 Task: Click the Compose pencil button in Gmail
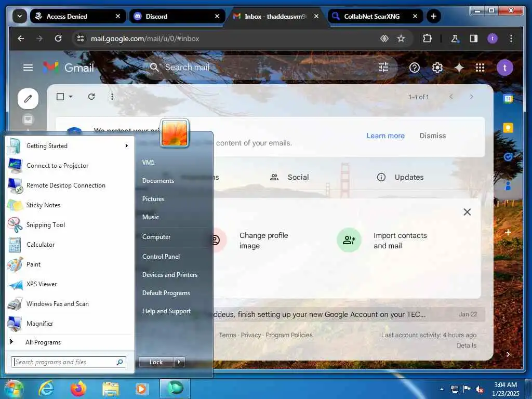point(28,99)
